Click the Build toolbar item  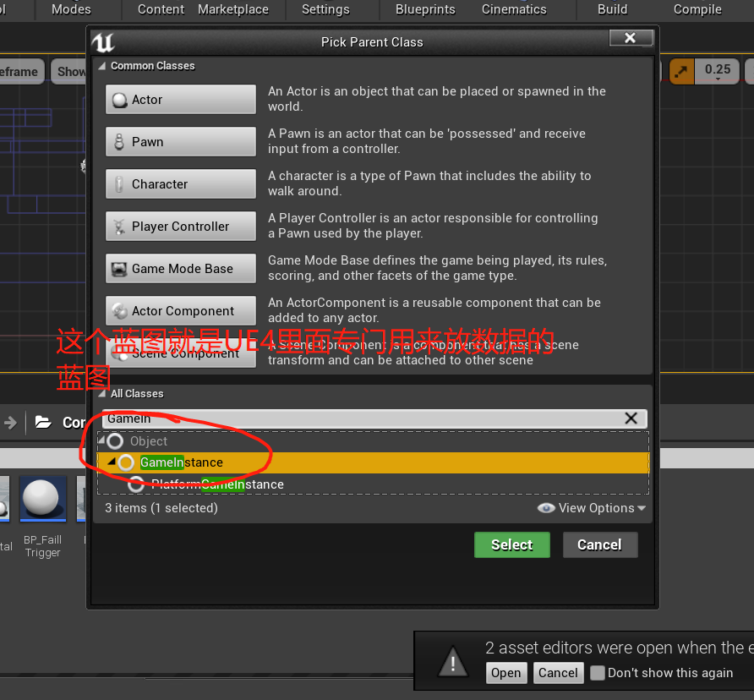coord(612,9)
